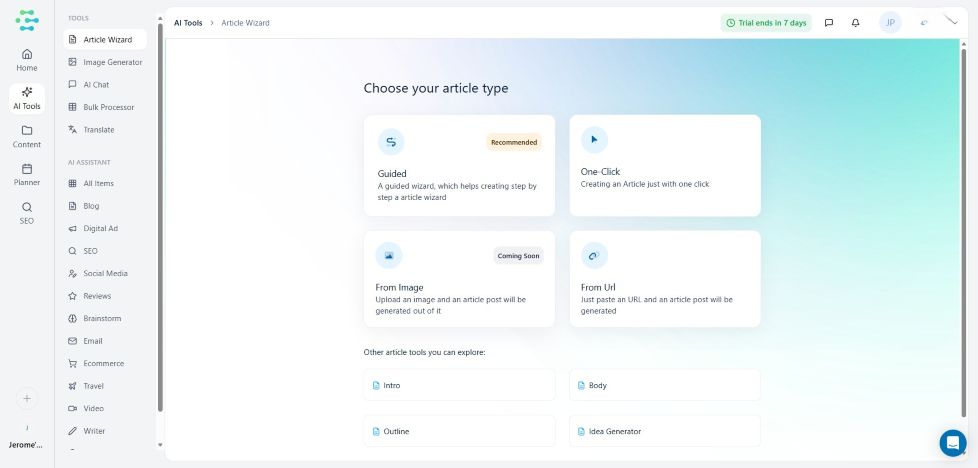Open Bulk Processor tool
The height and width of the screenshot is (468, 978).
[x=105, y=107]
